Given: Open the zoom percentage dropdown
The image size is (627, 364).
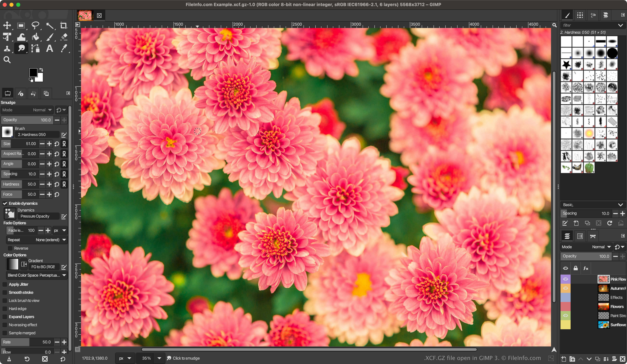Looking at the screenshot, I should tap(159, 358).
